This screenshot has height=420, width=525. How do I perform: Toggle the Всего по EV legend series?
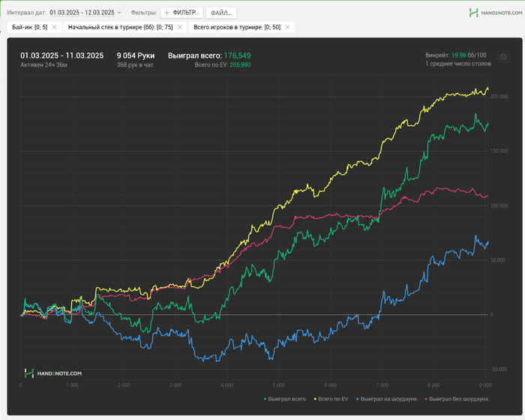click(x=331, y=399)
